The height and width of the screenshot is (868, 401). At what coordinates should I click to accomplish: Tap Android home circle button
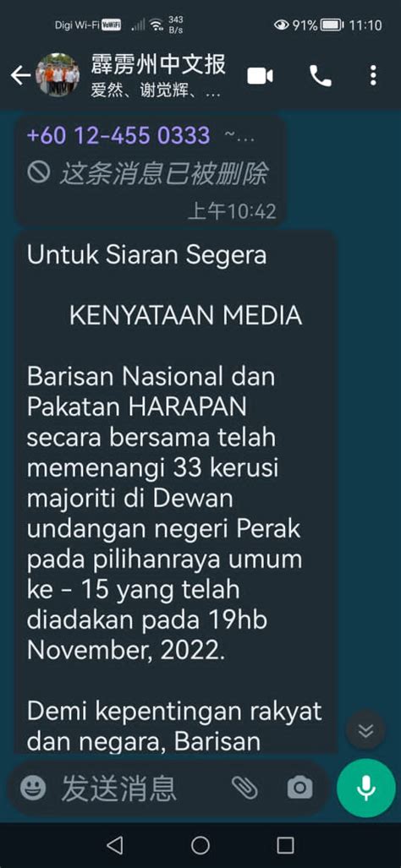[200, 845]
